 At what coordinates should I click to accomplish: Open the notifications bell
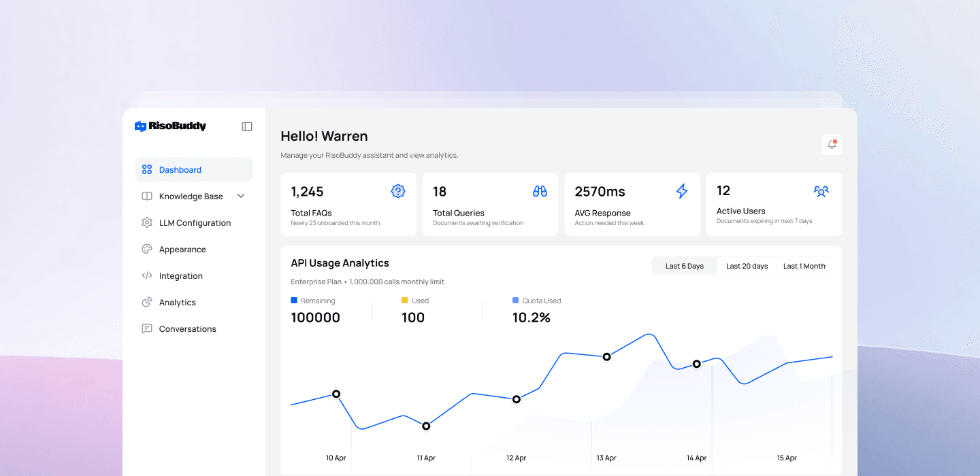coord(832,144)
